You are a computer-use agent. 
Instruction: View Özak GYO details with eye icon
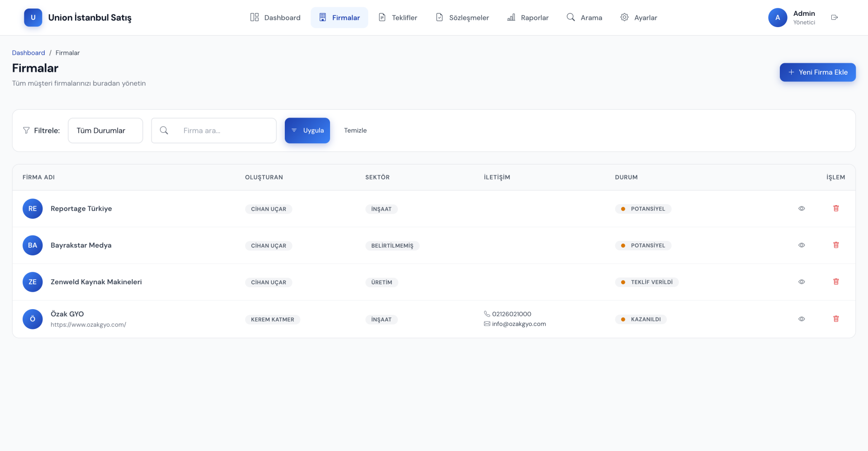pos(802,319)
